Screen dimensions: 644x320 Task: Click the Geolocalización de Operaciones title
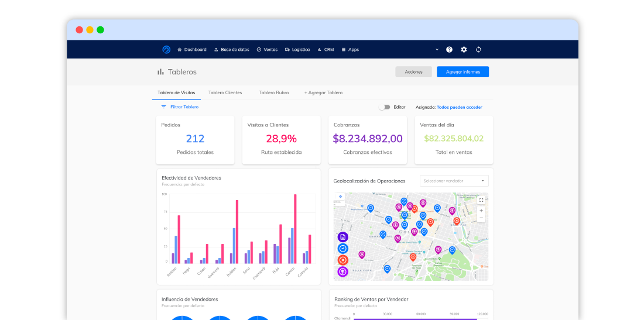tap(369, 181)
